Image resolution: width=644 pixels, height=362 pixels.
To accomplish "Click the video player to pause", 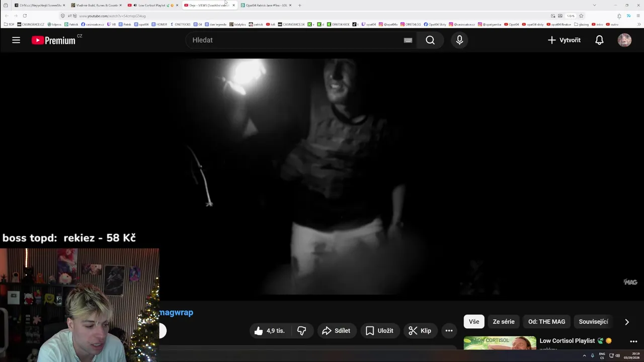I will (322, 176).
